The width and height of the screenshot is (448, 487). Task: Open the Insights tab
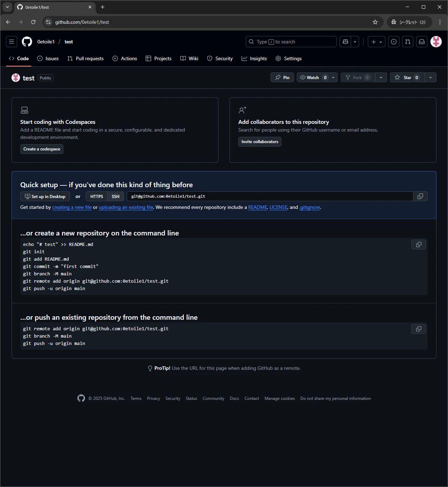click(x=254, y=58)
